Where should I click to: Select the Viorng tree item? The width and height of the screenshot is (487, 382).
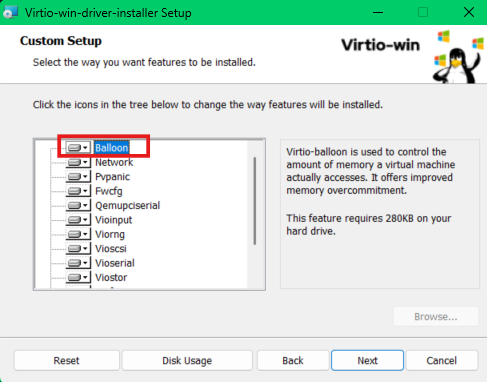click(x=110, y=234)
